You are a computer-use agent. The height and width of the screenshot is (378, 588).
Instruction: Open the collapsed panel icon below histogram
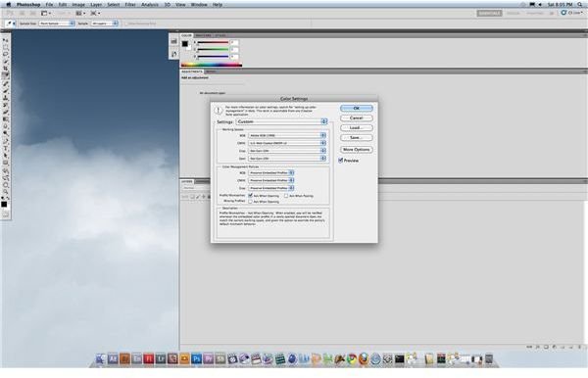pyautogui.click(x=173, y=54)
